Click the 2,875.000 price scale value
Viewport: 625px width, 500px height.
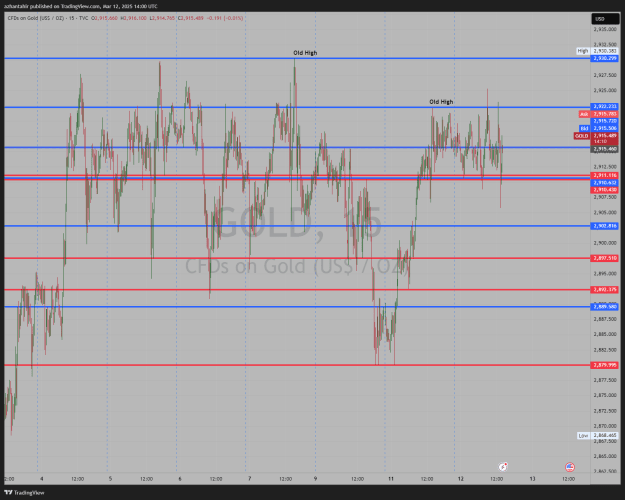[605, 395]
